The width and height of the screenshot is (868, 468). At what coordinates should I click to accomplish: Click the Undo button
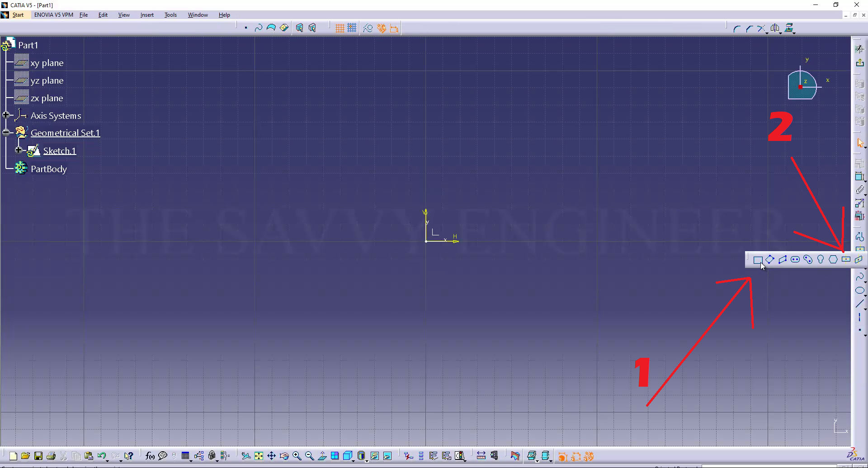101,456
